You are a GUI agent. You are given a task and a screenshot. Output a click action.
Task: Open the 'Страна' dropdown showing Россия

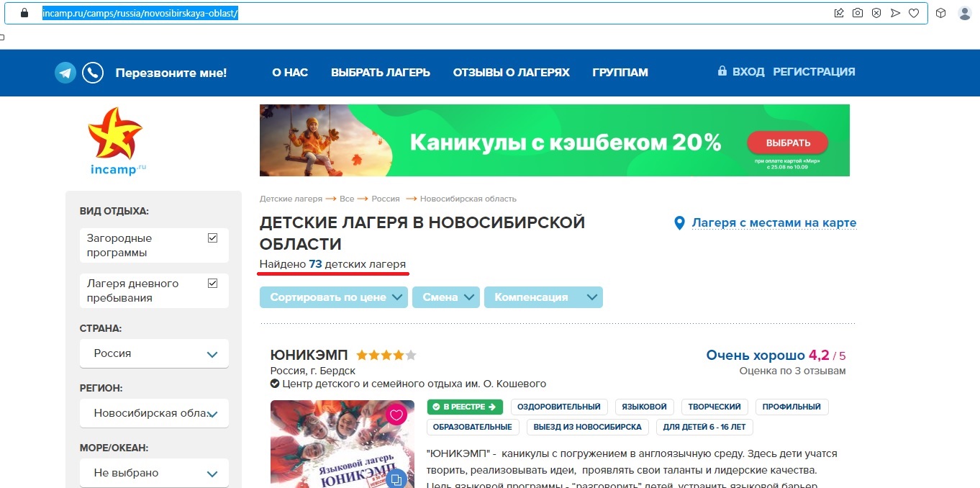tap(154, 353)
